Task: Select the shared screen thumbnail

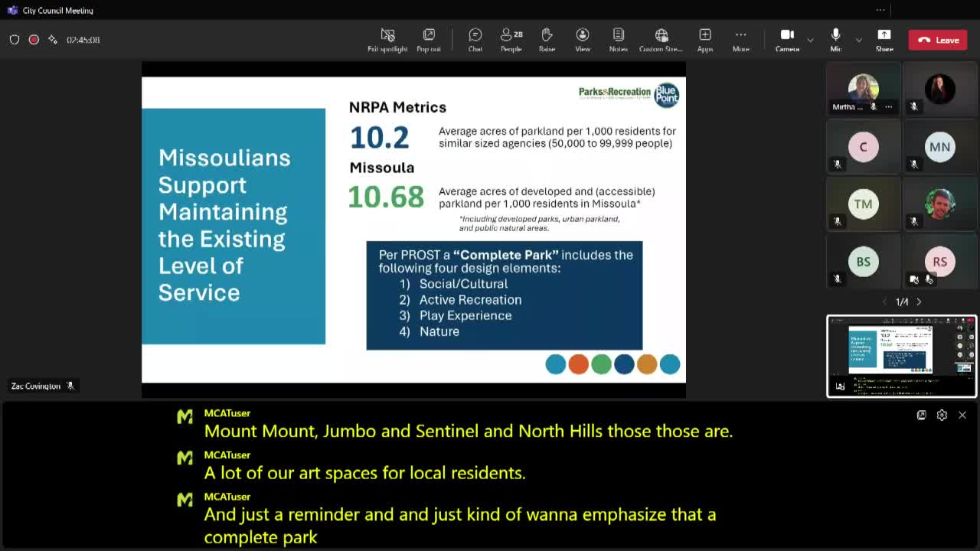Action: click(901, 357)
